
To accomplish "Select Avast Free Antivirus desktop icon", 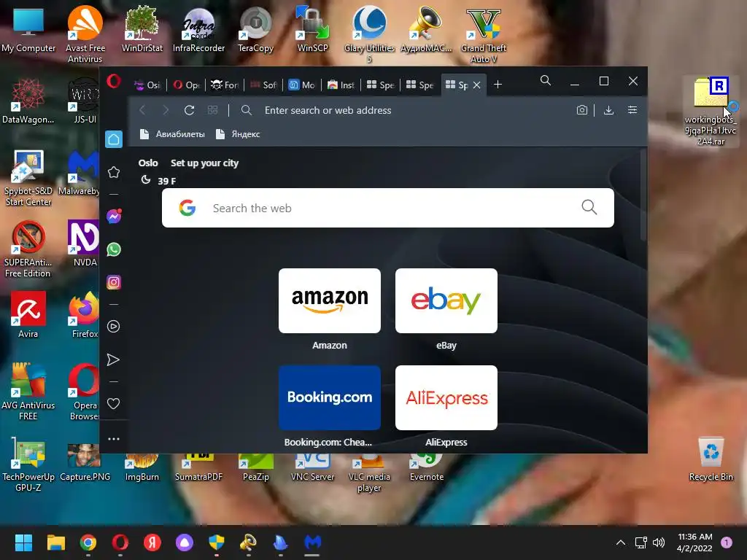I will pos(85,34).
